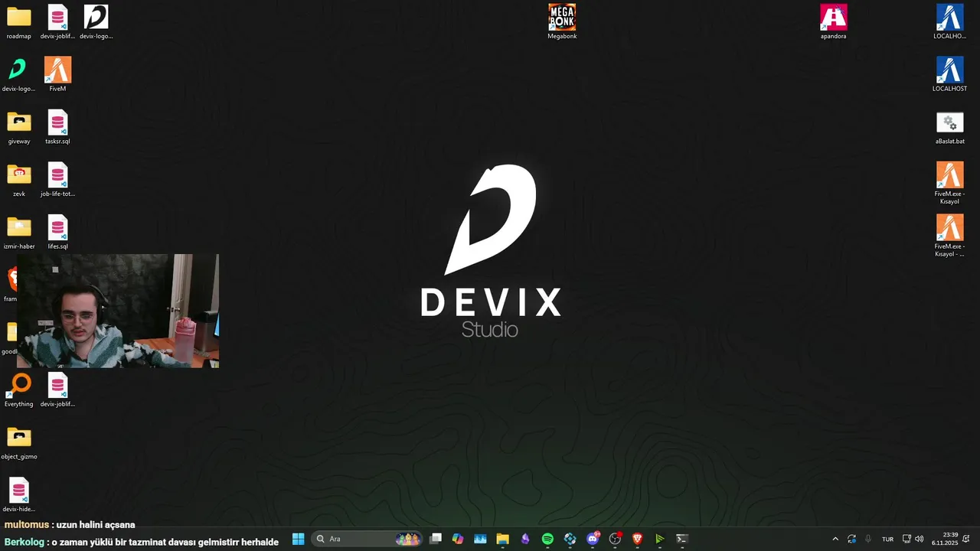
Task: Open the tasksr.sql file
Action: (x=57, y=128)
